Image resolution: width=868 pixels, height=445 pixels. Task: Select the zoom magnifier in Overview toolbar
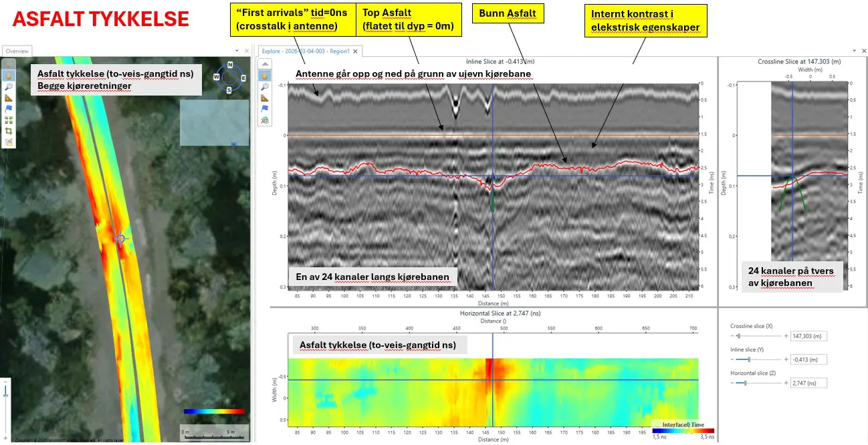click(x=9, y=86)
